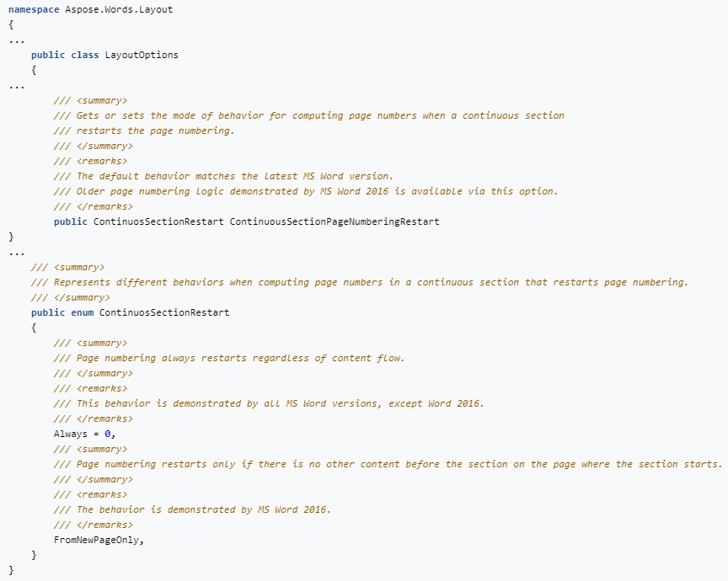Click the Aspose.Words.Layout namespace name
Screen dimensions: 728x581
[113, 9]
